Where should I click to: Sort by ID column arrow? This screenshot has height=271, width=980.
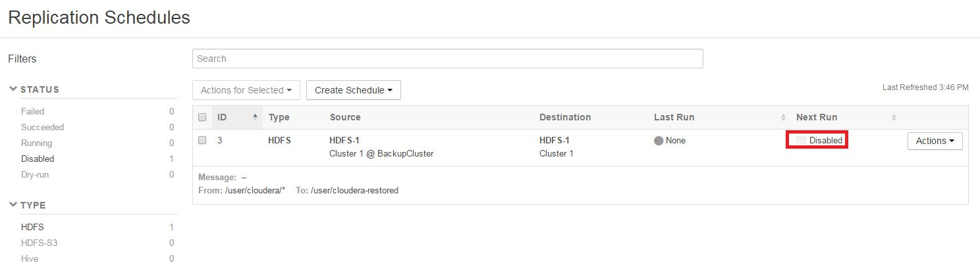[x=255, y=117]
